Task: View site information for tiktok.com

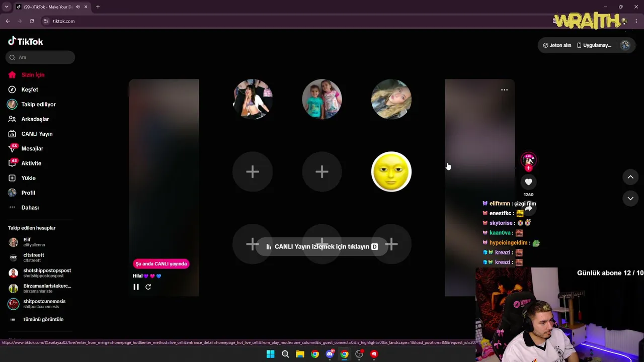Action: click(x=46, y=21)
